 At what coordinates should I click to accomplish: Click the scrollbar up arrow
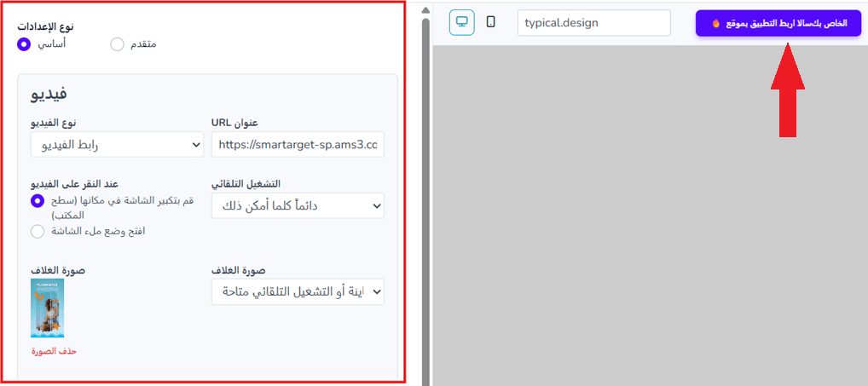(425, 9)
